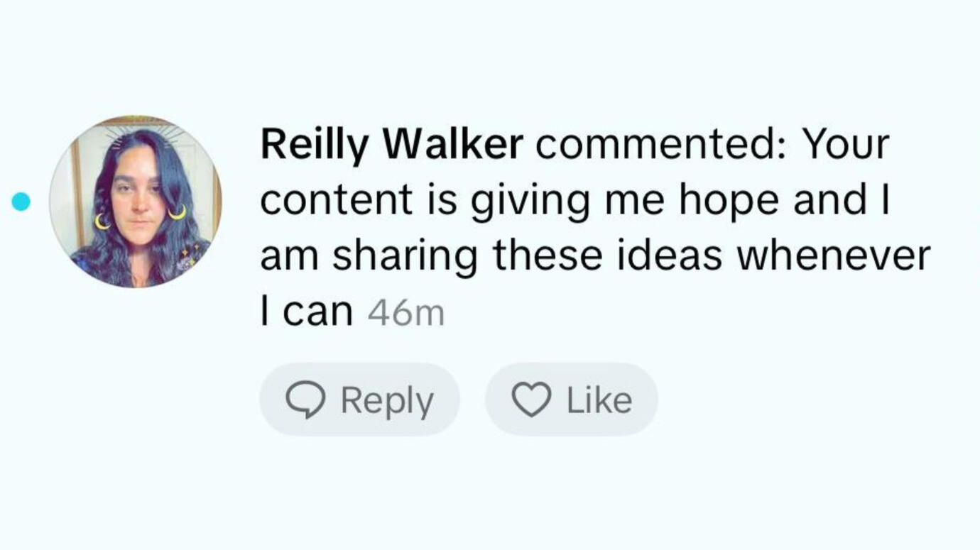Click the blue unread notification dot

point(21,202)
